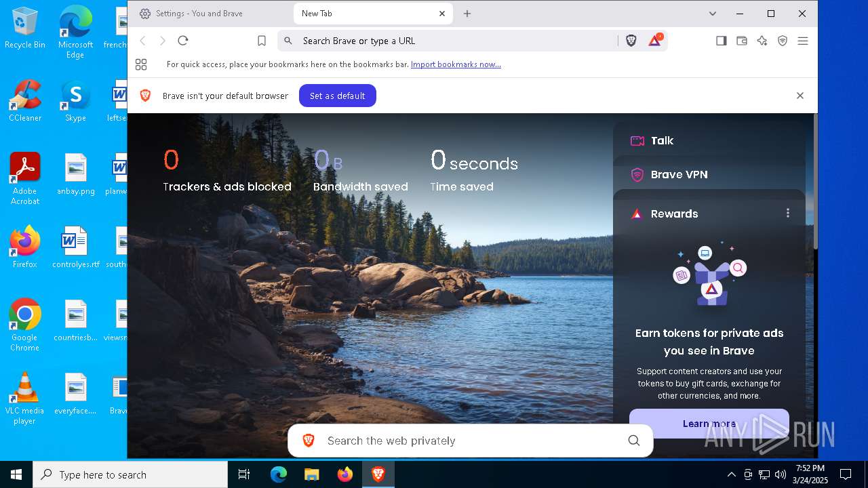The height and width of the screenshot is (488, 868).
Task: Open the volume control in tray
Action: coord(781,474)
